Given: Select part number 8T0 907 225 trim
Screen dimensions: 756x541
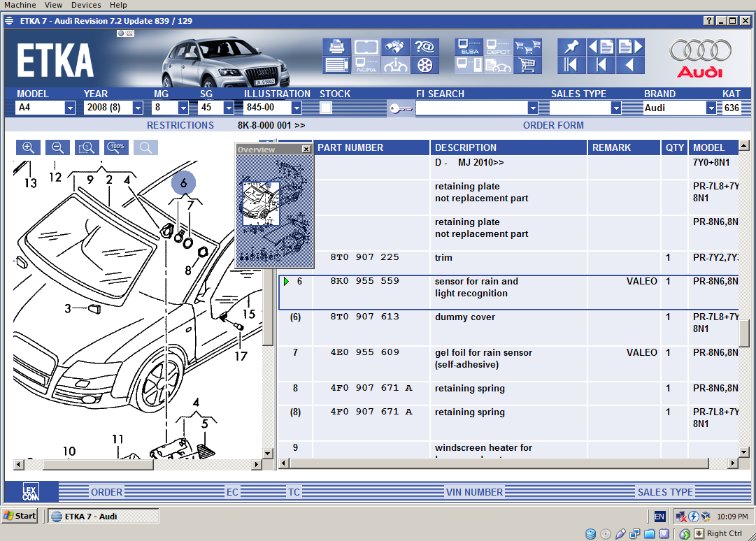Looking at the screenshot, I should tap(364, 257).
